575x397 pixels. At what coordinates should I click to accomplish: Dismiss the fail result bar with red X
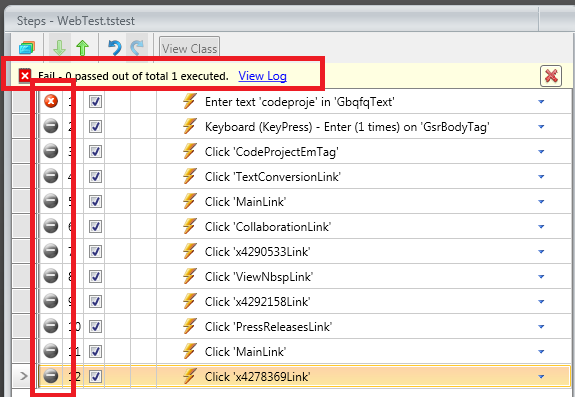pos(551,76)
